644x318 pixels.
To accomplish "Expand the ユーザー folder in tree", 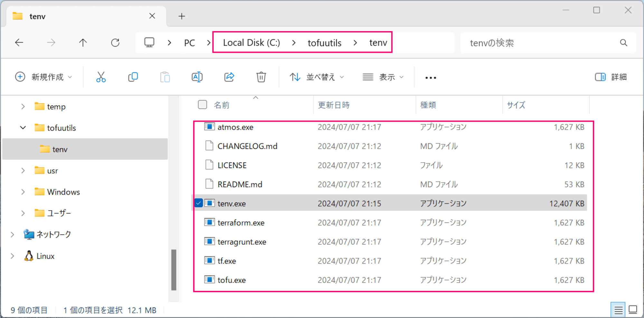I will click(x=23, y=213).
